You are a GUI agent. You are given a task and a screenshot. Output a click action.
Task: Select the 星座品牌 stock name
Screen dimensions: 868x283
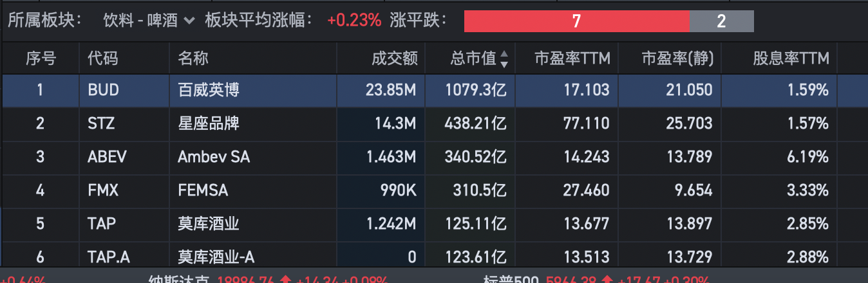point(209,123)
